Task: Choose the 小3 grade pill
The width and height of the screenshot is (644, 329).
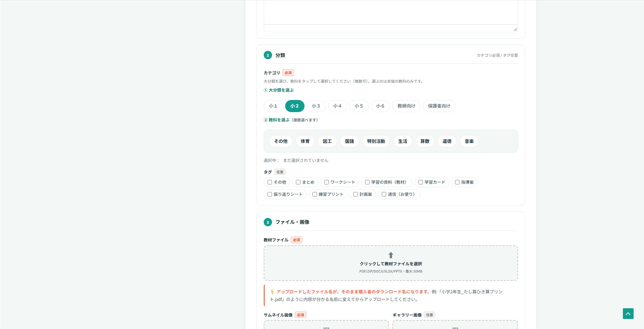Action: click(316, 106)
